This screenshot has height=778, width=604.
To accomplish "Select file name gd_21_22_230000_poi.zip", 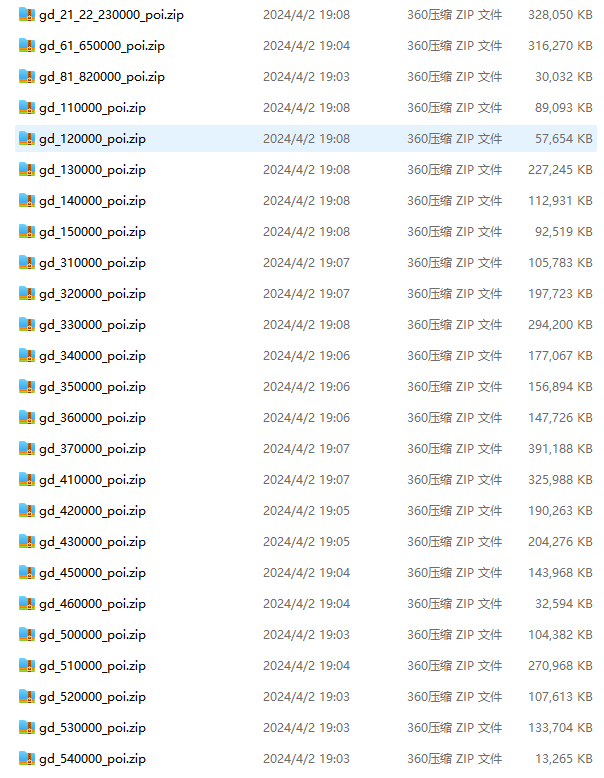I will tap(112, 15).
